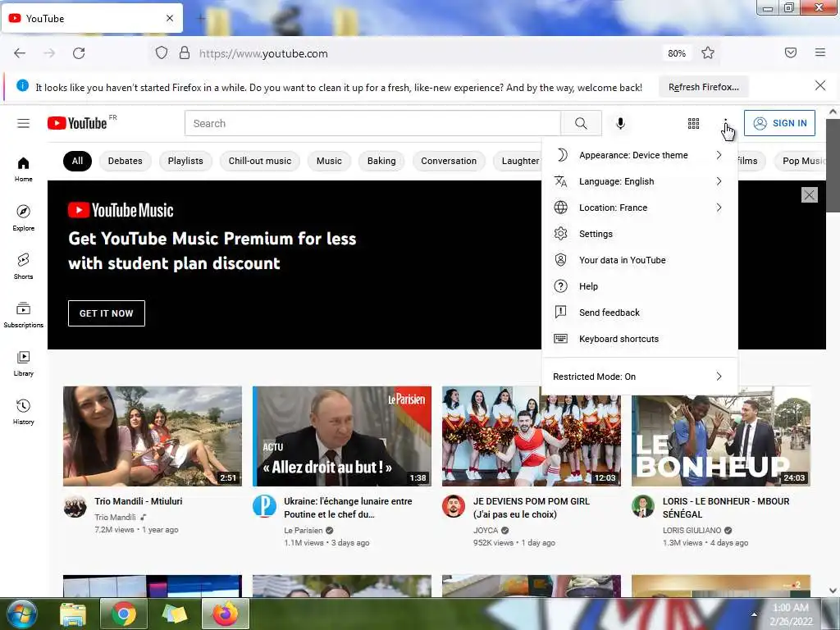This screenshot has width=840, height=630.
Task: Start voice search with the microphone icon
Action: 620,123
